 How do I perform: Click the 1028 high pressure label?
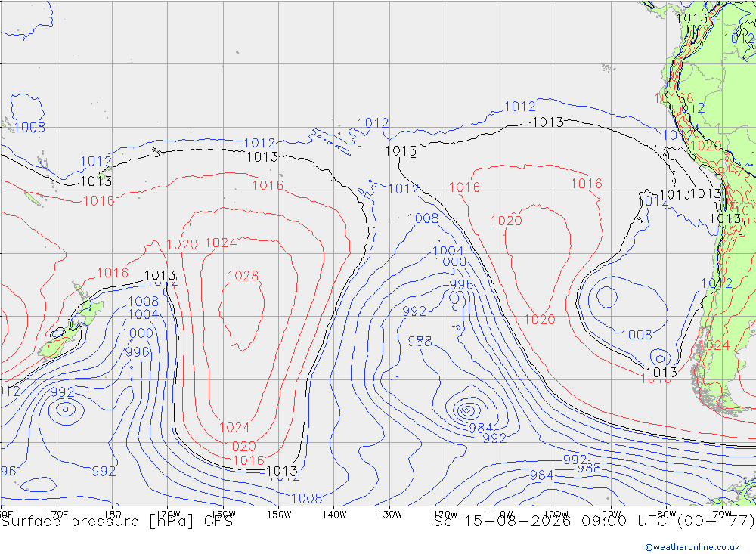[243, 276]
